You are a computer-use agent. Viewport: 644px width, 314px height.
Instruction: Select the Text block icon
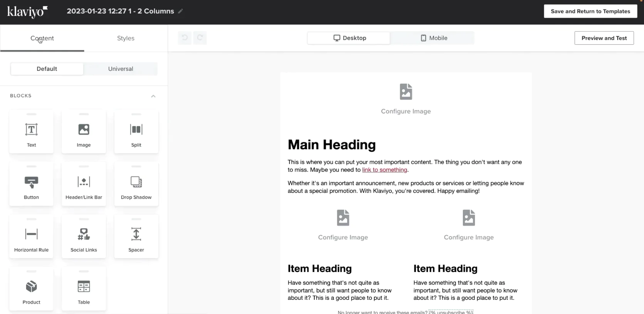(x=31, y=130)
